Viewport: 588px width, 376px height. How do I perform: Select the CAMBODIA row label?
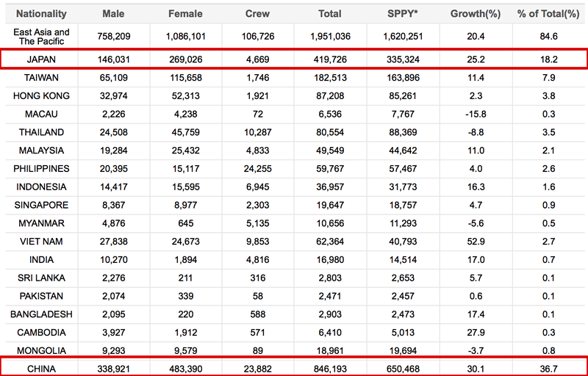point(41,333)
